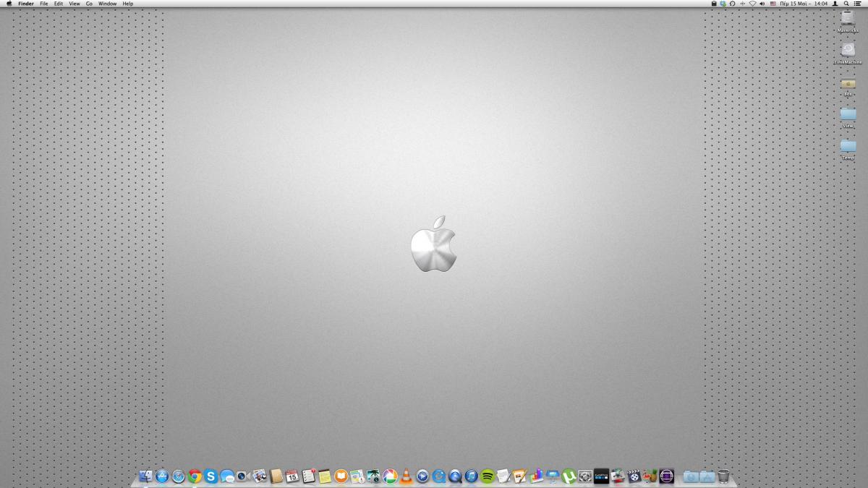The image size is (868, 488).
Task: Open the Finder menu
Action: tap(26, 4)
